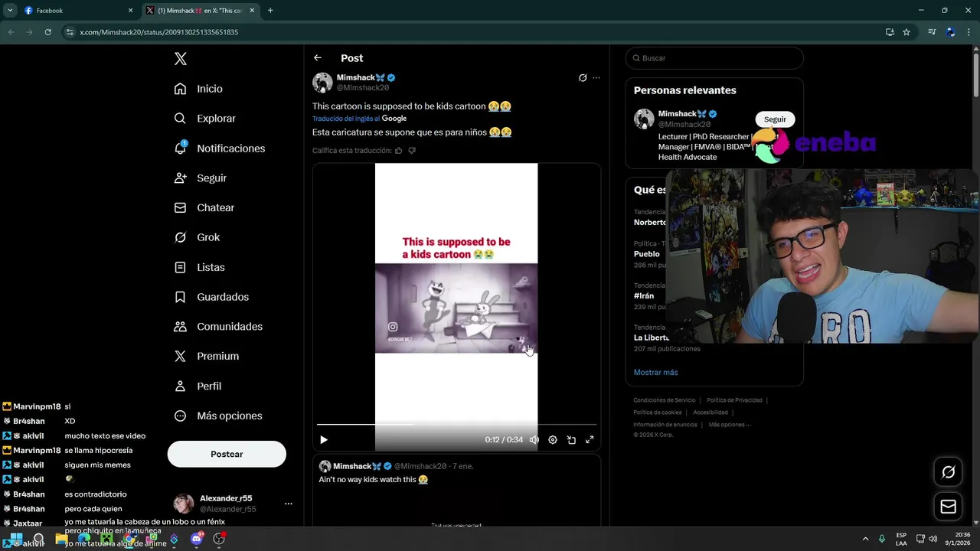Viewport: 980px width, 551px height.
Task: Click the install app icon in address bar
Action: click(890, 32)
